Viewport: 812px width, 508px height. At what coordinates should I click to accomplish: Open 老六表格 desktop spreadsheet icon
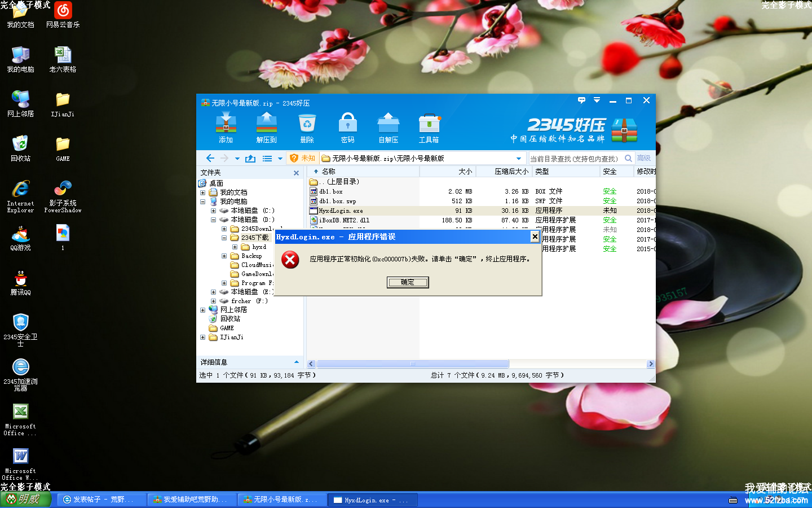(63, 60)
